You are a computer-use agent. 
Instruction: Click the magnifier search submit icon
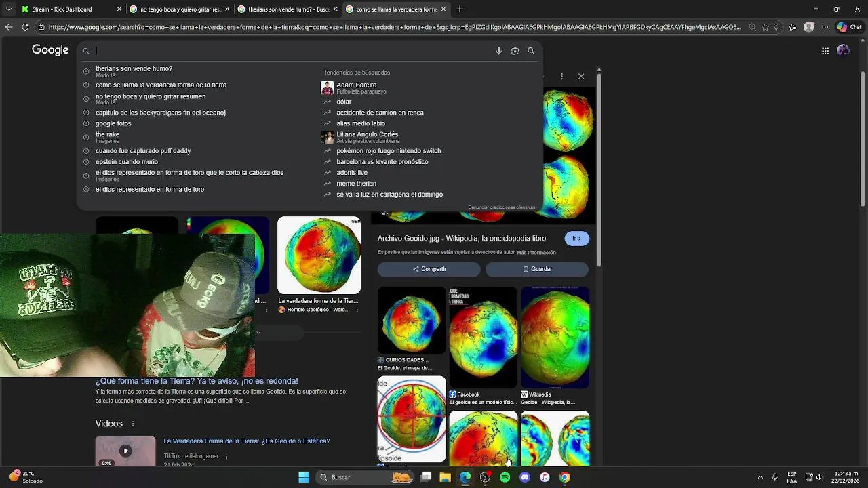click(531, 51)
